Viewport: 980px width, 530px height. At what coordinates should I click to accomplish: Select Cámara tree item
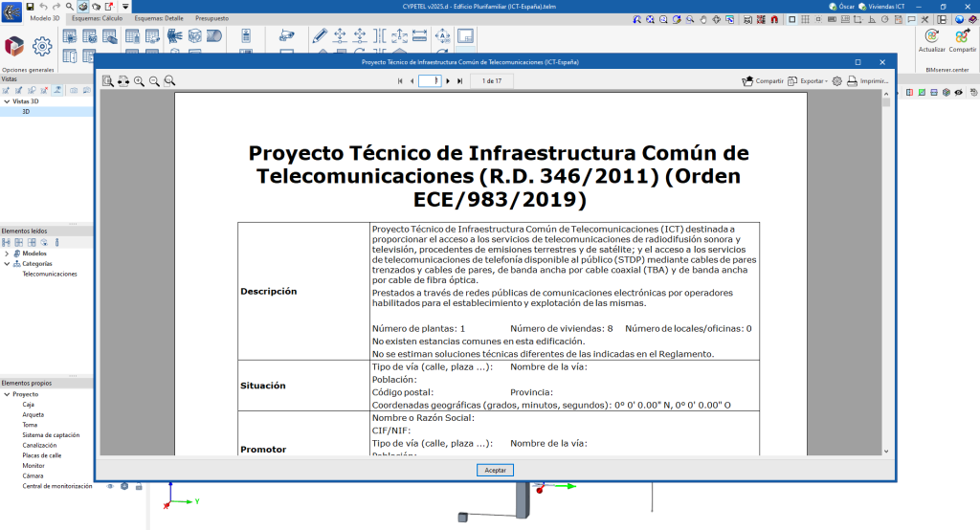click(33, 476)
